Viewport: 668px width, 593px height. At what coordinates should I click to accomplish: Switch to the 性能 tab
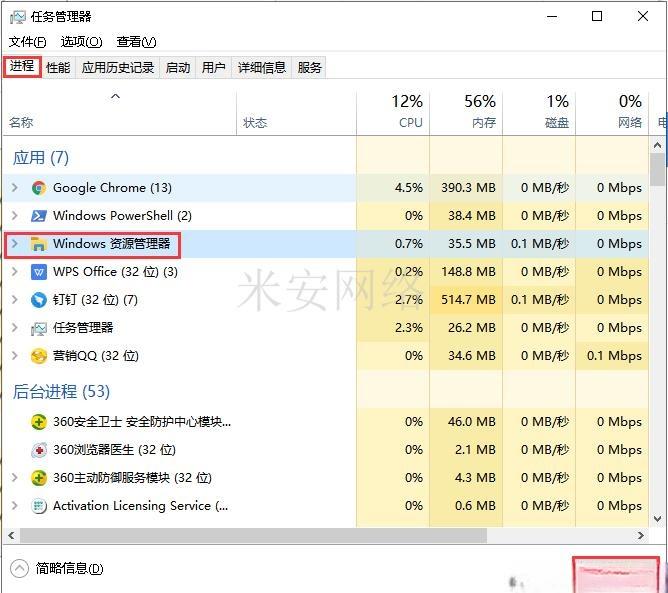[58, 67]
